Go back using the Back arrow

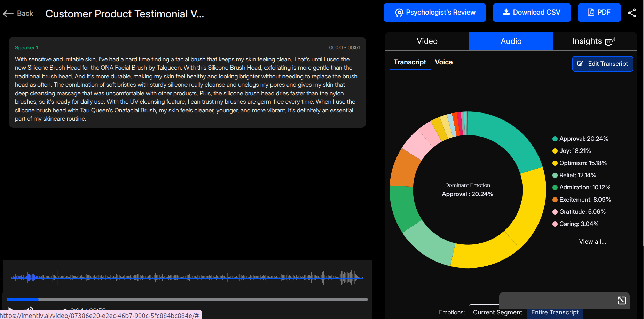18,13
